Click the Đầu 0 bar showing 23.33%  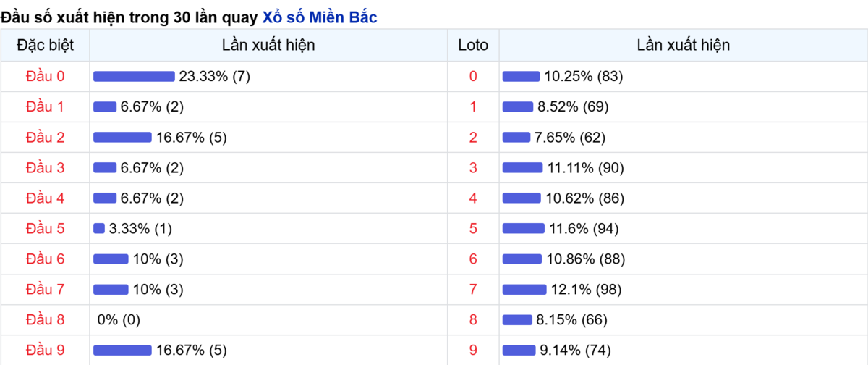(134, 76)
